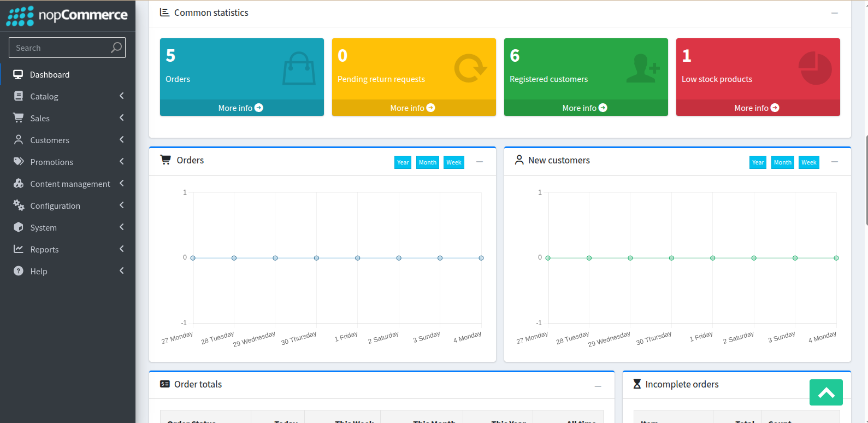The height and width of the screenshot is (423, 868).
Task: Show Orders chart by Week
Action: pyautogui.click(x=454, y=162)
